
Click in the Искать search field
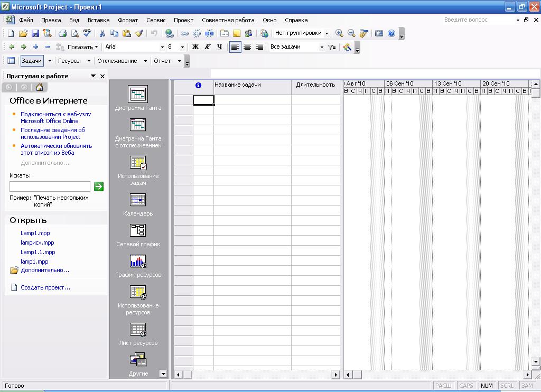50,186
